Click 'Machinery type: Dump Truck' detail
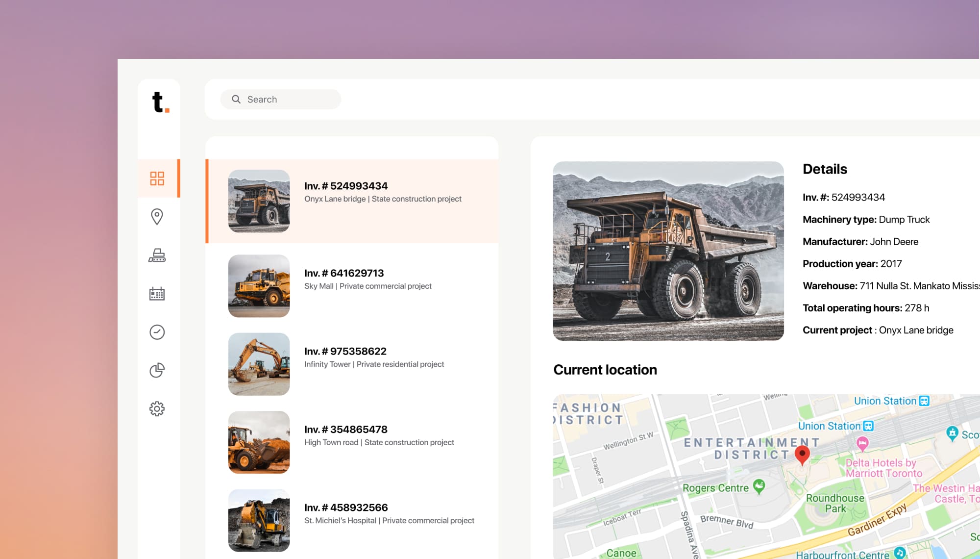This screenshot has width=980, height=559. coord(866,219)
